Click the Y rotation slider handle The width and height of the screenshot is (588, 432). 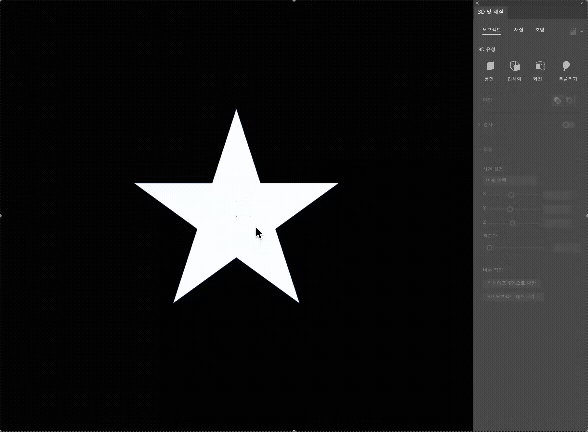tap(510, 209)
